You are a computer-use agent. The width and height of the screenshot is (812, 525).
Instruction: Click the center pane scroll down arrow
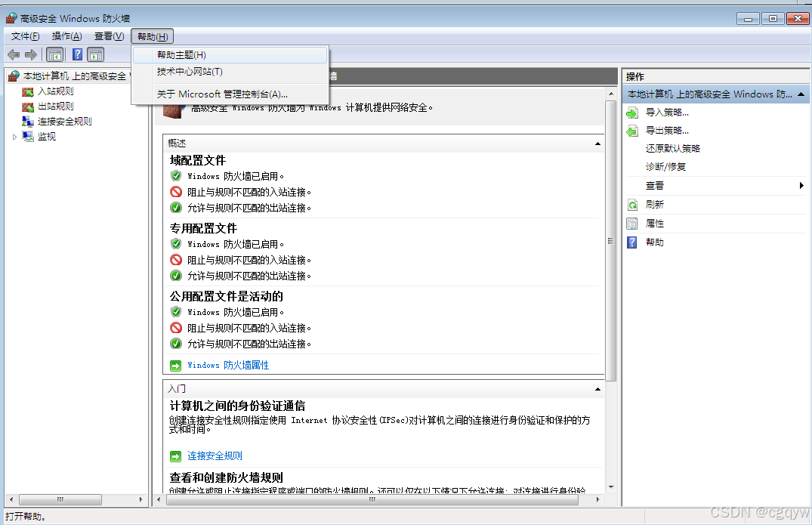(611, 487)
